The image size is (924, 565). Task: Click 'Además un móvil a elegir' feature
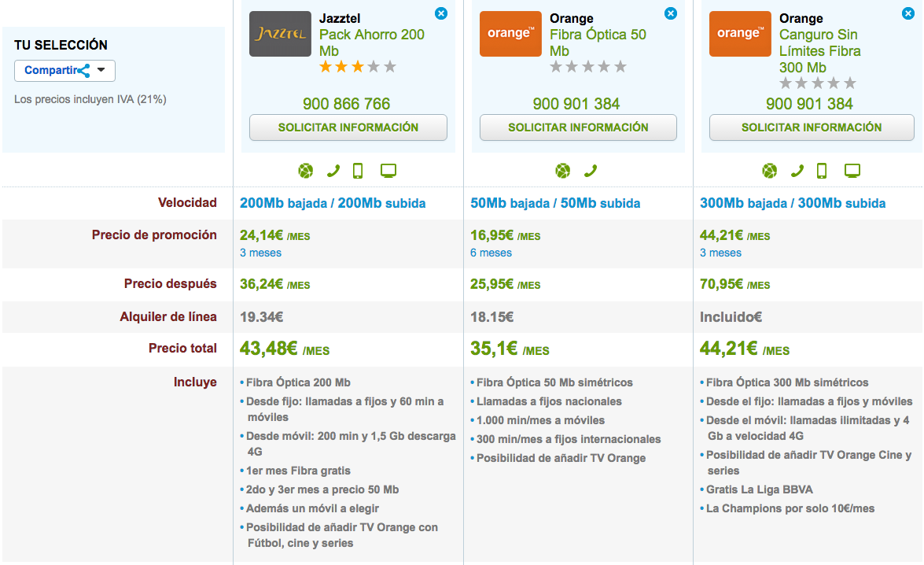[x=312, y=508]
